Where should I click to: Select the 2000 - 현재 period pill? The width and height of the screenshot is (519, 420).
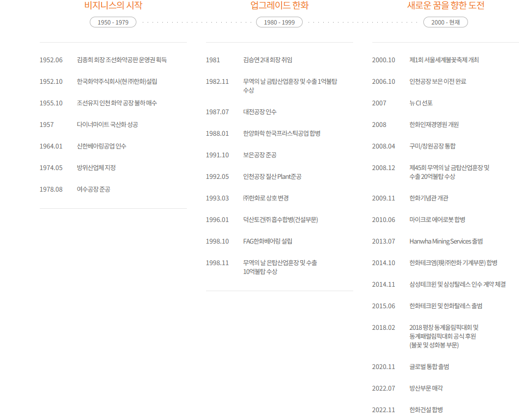[445, 22]
